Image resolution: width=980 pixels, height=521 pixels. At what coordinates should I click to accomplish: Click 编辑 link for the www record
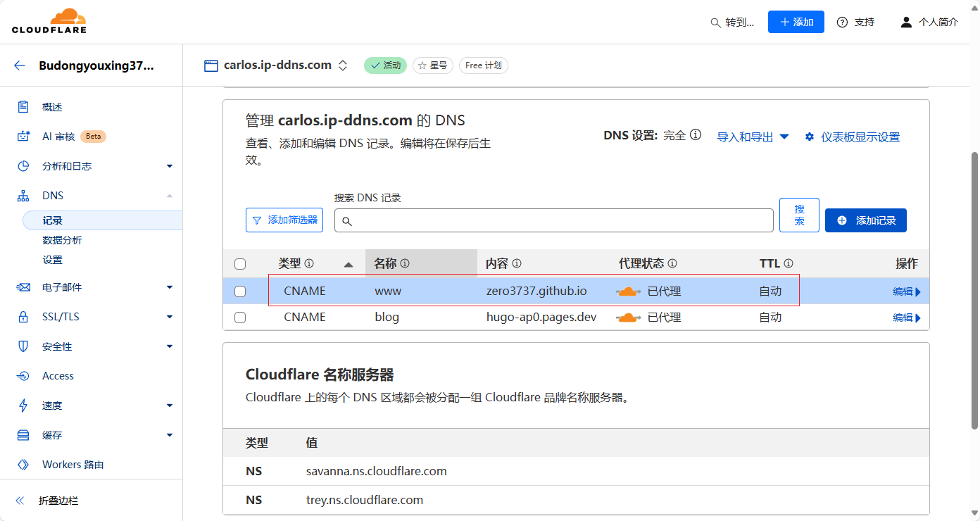907,291
